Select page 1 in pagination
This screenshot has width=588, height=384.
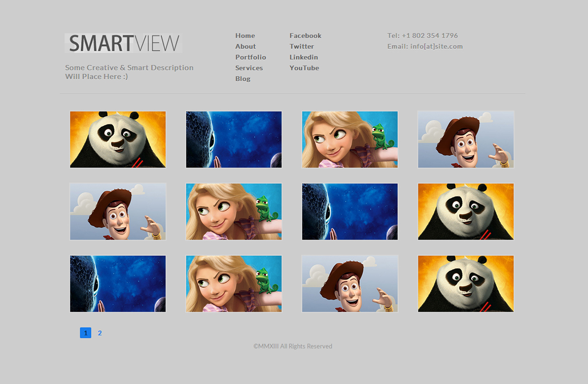[x=85, y=333]
